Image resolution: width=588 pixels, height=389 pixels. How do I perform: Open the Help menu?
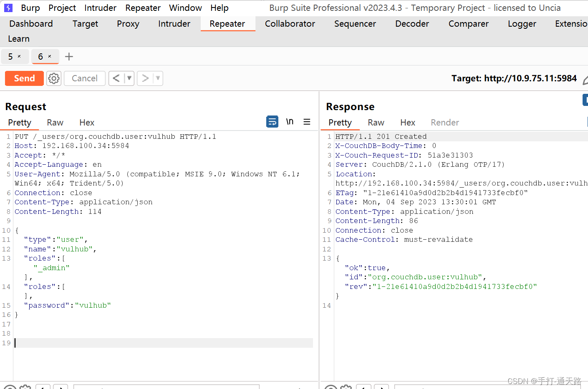click(x=219, y=8)
